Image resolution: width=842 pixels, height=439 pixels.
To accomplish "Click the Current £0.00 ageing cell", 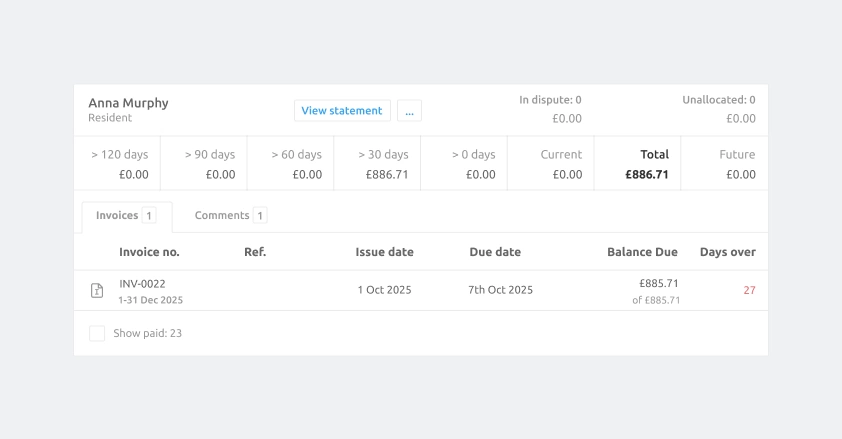I will (x=551, y=164).
